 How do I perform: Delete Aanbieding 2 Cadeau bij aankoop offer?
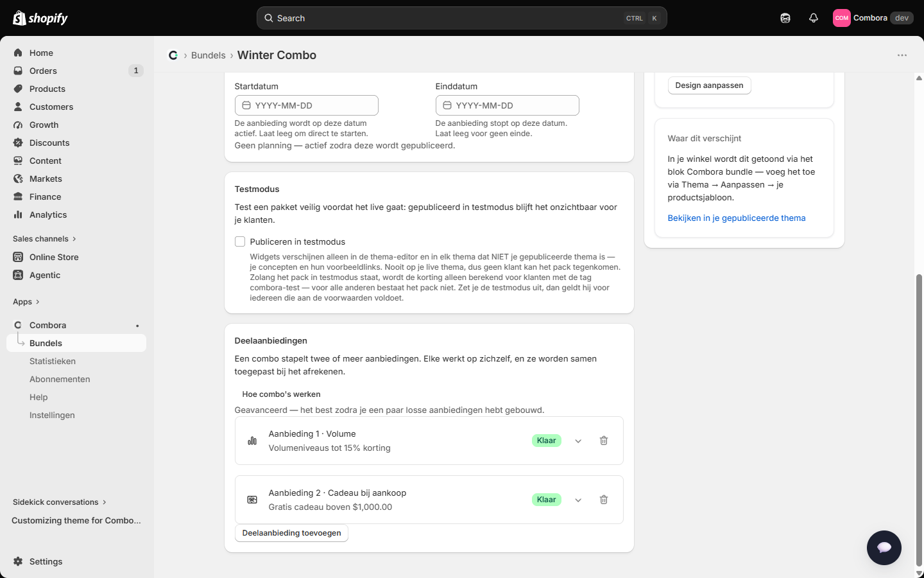[603, 500]
